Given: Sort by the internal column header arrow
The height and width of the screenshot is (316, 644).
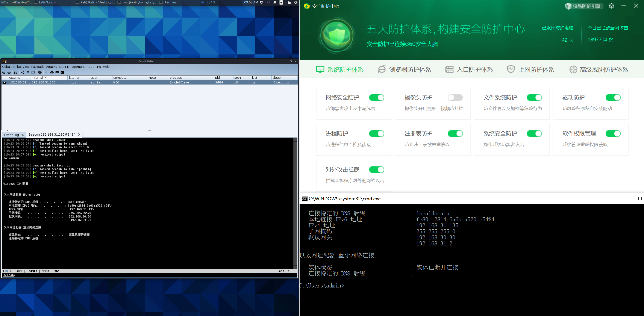Looking at the screenshot, I should [45, 78].
